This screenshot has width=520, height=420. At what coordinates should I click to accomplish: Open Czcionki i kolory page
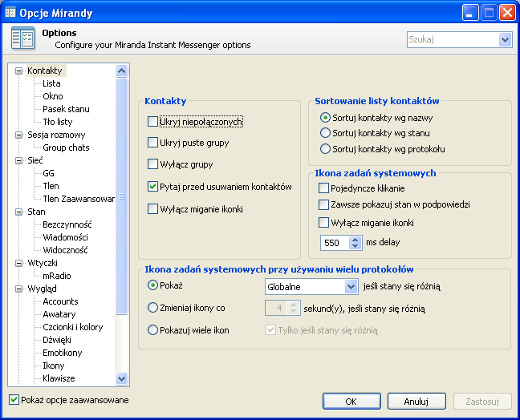(73, 327)
